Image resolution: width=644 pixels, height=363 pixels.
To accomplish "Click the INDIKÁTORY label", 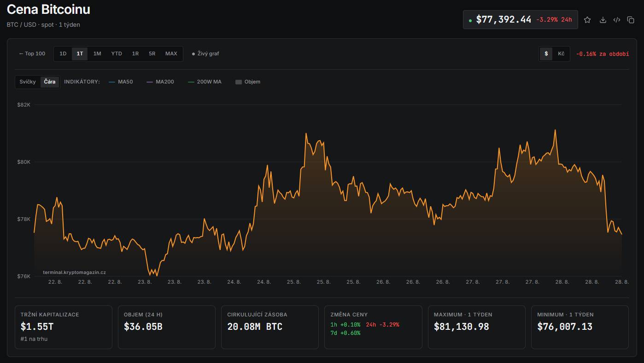I will [82, 82].
